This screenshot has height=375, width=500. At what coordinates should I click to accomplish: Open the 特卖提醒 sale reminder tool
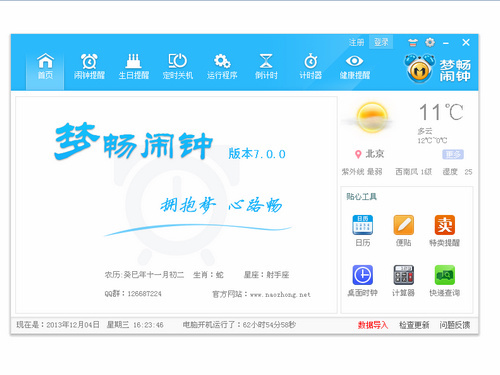click(444, 231)
